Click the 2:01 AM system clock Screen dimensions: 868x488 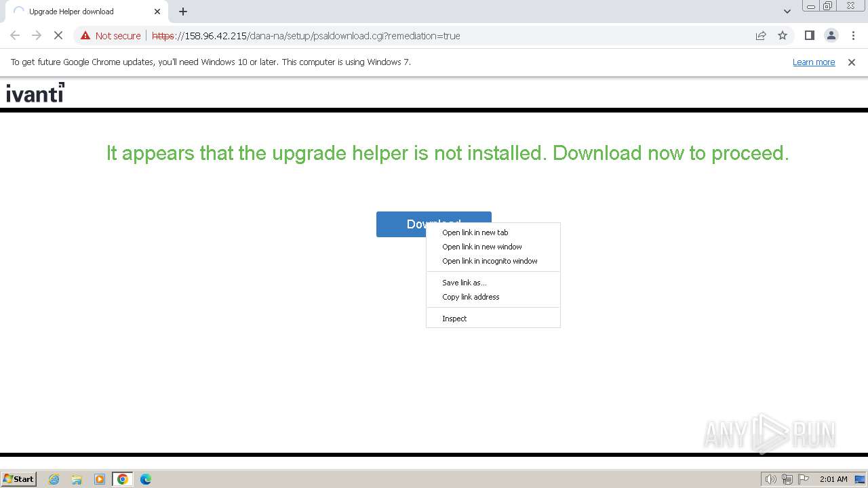833,479
